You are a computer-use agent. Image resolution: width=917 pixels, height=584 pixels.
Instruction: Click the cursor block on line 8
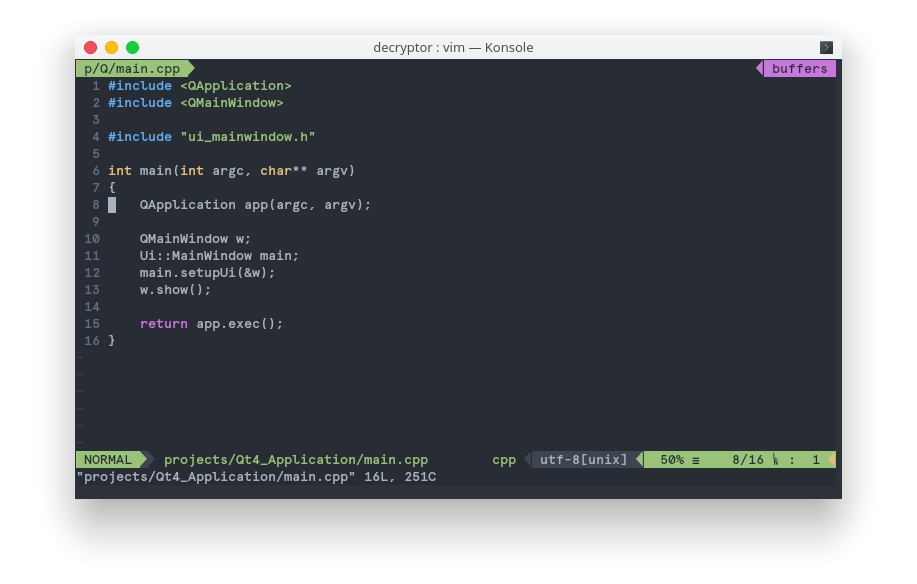[x=113, y=204]
